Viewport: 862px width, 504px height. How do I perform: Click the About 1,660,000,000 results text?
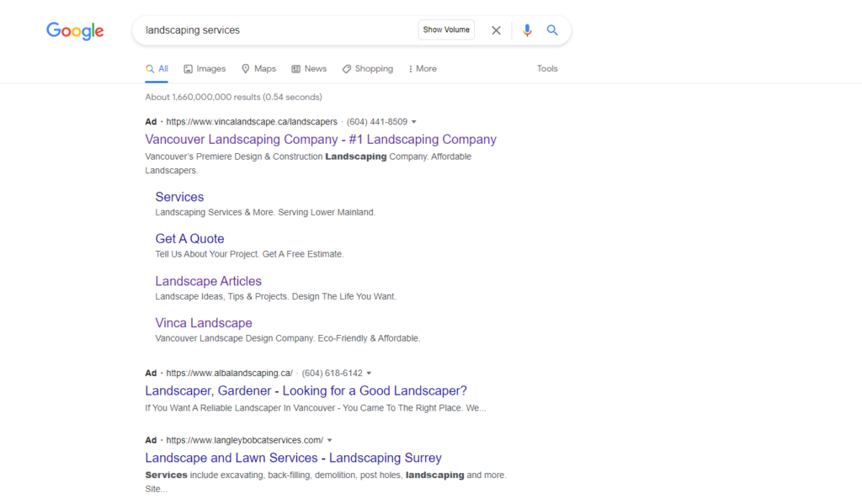(x=234, y=98)
